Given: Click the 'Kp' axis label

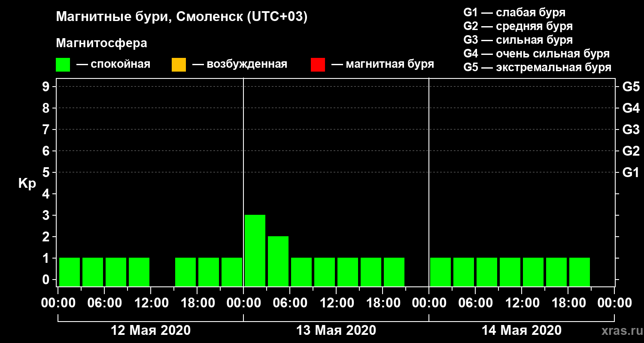Looking at the screenshot, I should pyautogui.click(x=27, y=184).
